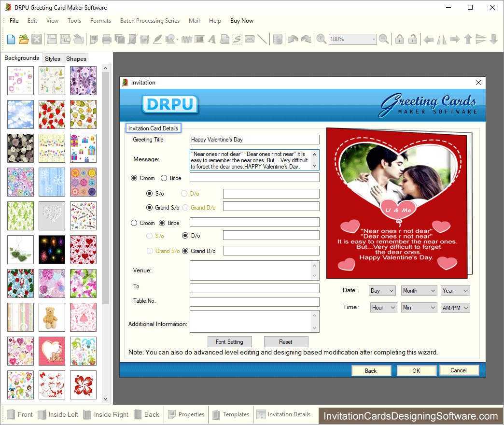Click the Templates button at the bottom
This screenshot has height=425, width=504.
(231, 414)
